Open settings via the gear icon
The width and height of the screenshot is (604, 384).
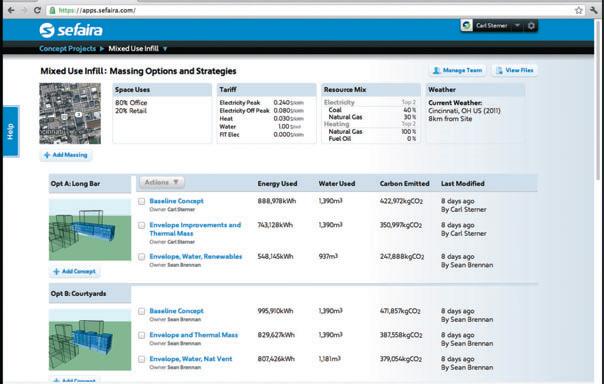pyautogui.click(x=531, y=26)
